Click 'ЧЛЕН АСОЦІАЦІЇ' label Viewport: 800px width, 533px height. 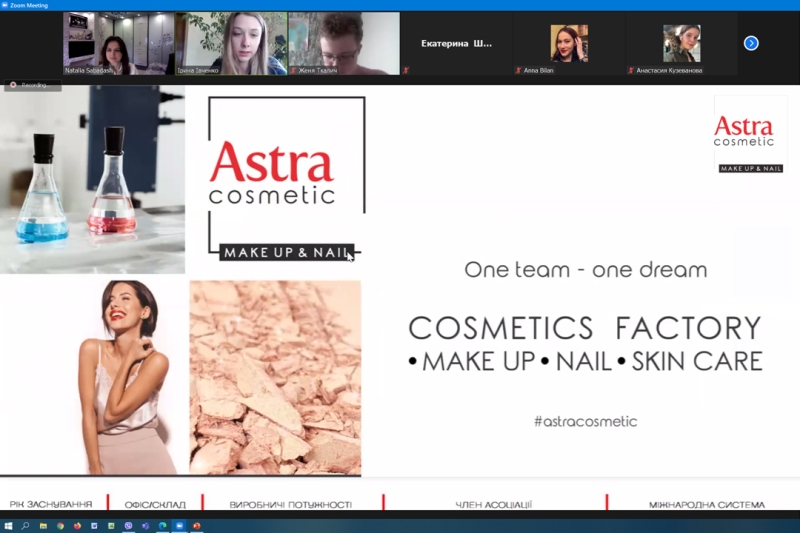[493, 505]
